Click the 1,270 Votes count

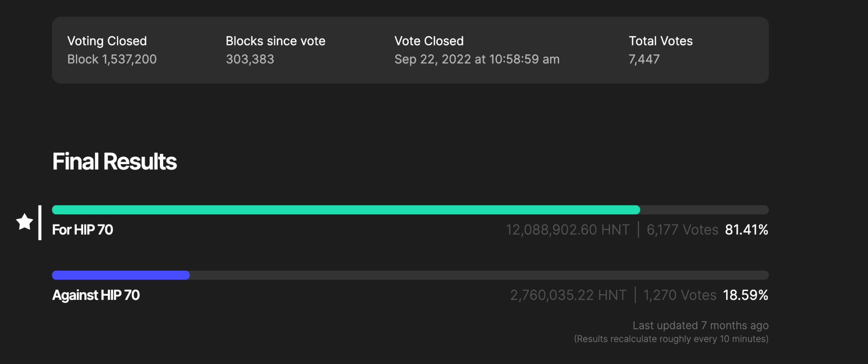click(x=680, y=295)
